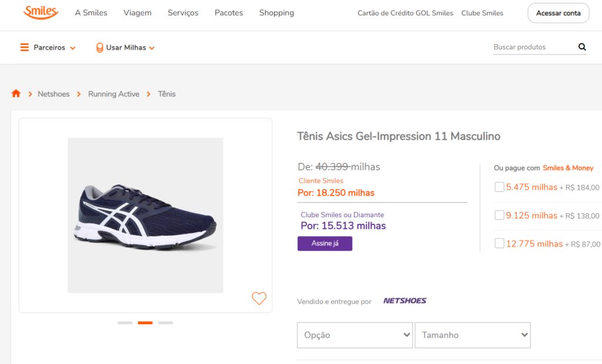Click the search magnifier icon
This screenshot has height=364, width=602.
pyautogui.click(x=582, y=47)
